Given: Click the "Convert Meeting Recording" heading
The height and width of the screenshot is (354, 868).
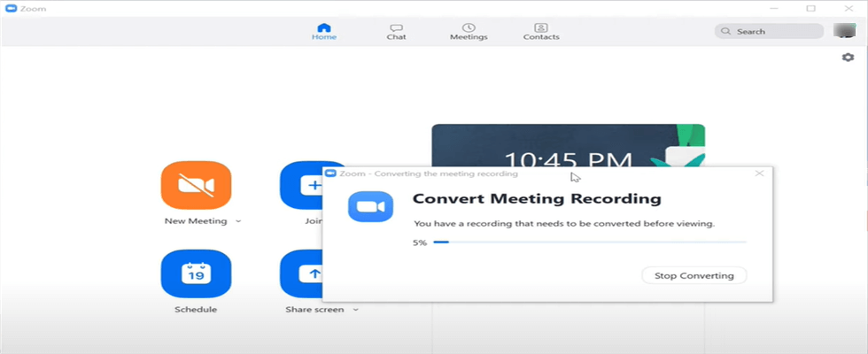Looking at the screenshot, I should coord(537,198).
